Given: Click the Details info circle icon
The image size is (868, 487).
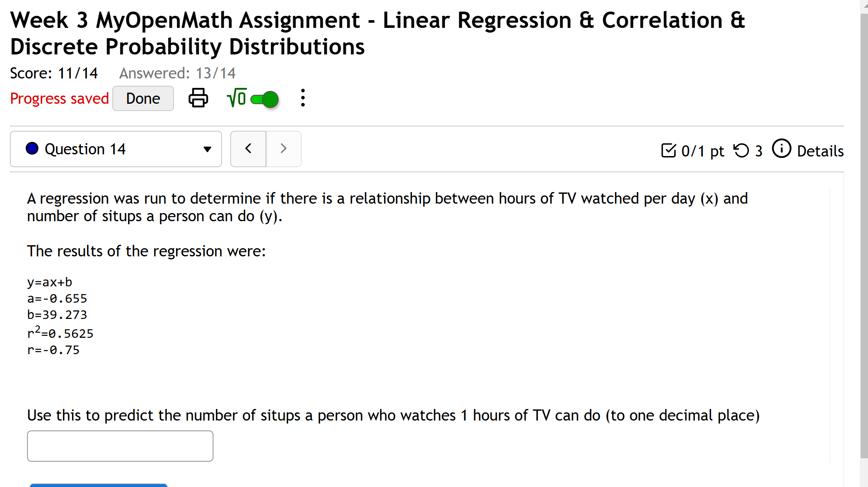Looking at the screenshot, I should coord(781,150).
